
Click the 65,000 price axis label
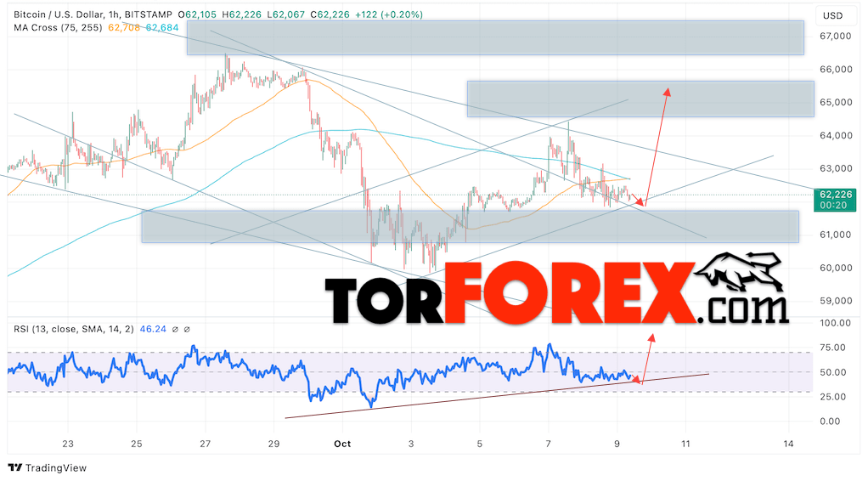pyautogui.click(x=836, y=103)
